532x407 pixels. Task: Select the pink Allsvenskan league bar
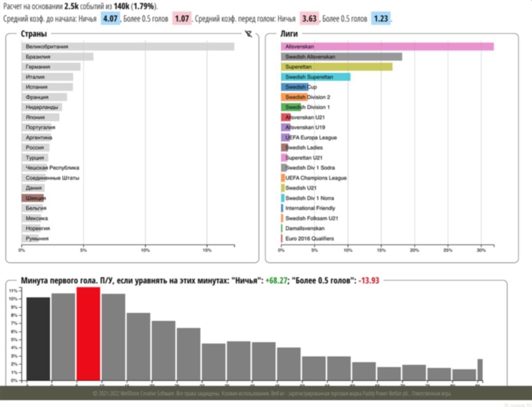[387, 47]
